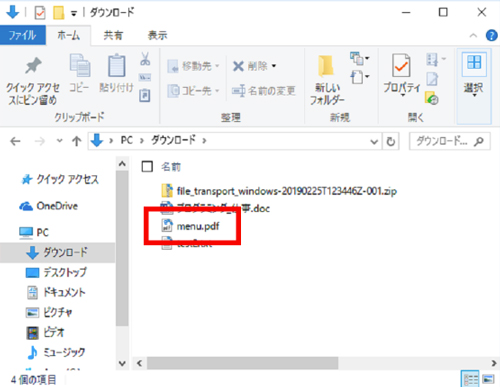The image size is (500, 387).
Task: Open ミュージック in the navigation pane
Action: (56, 352)
